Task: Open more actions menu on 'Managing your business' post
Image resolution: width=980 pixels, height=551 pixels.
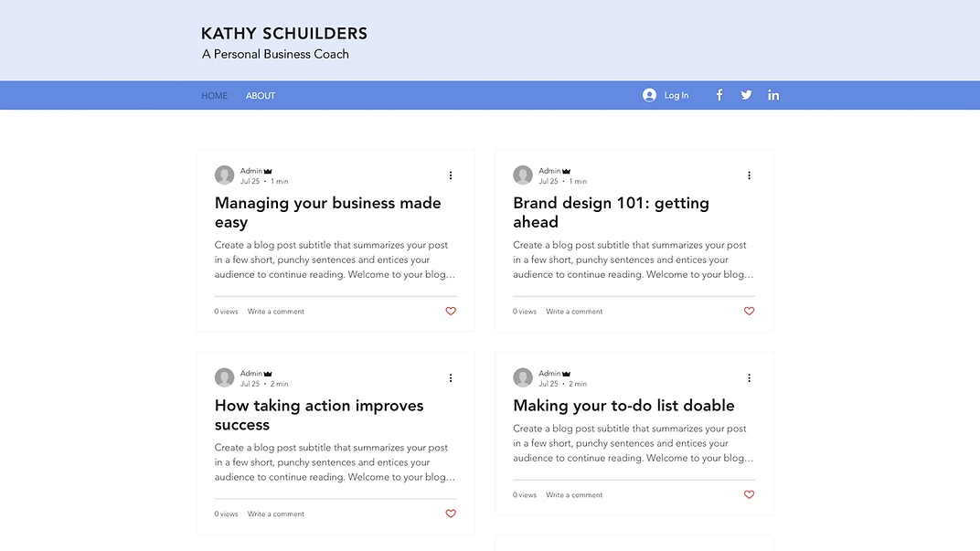Action: point(451,175)
